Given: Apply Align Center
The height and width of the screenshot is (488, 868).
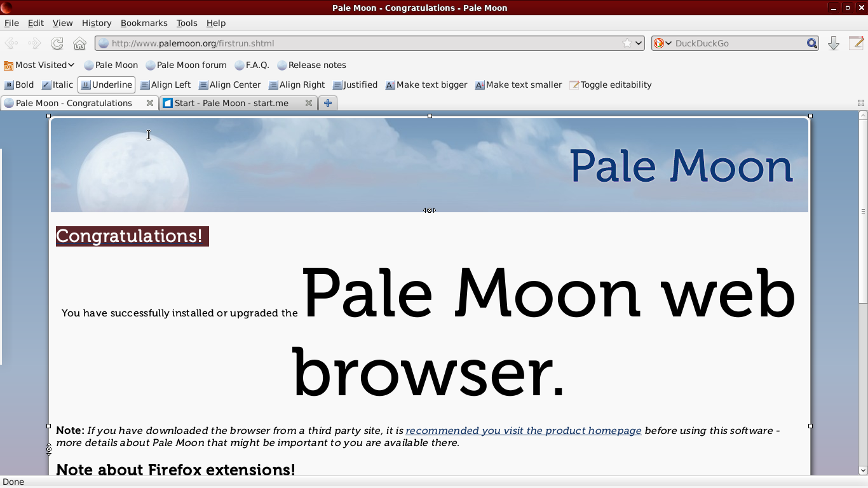Looking at the screenshot, I should pyautogui.click(x=230, y=85).
